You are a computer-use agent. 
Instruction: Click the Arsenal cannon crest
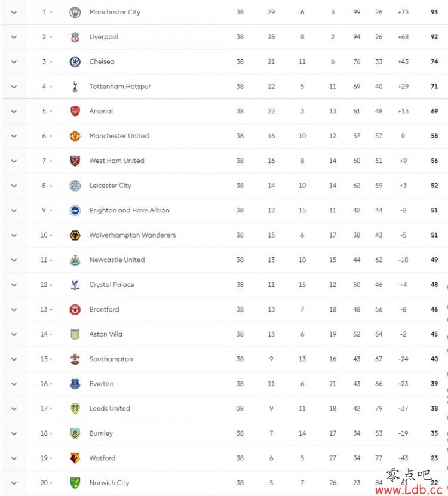[x=75, y=111]
